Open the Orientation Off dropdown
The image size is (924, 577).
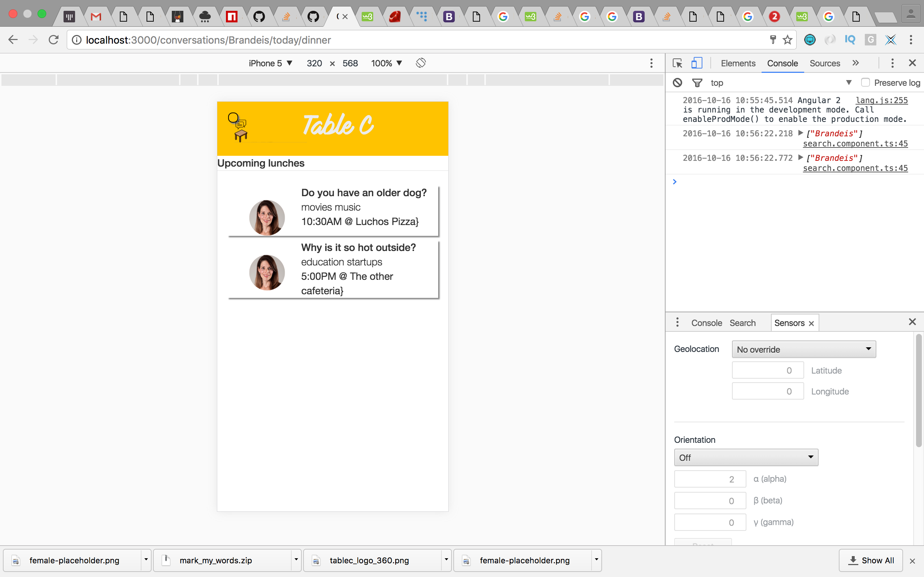click(x=746, y=457)
